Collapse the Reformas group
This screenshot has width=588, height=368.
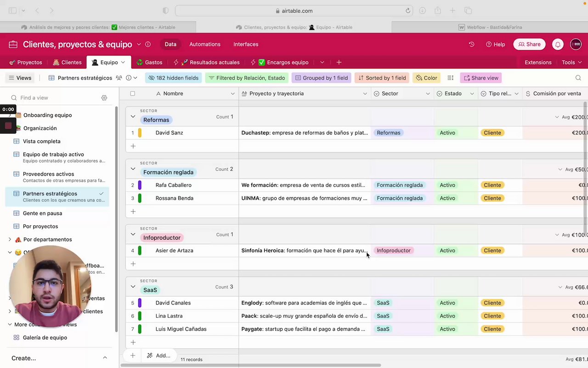[133, 117]
